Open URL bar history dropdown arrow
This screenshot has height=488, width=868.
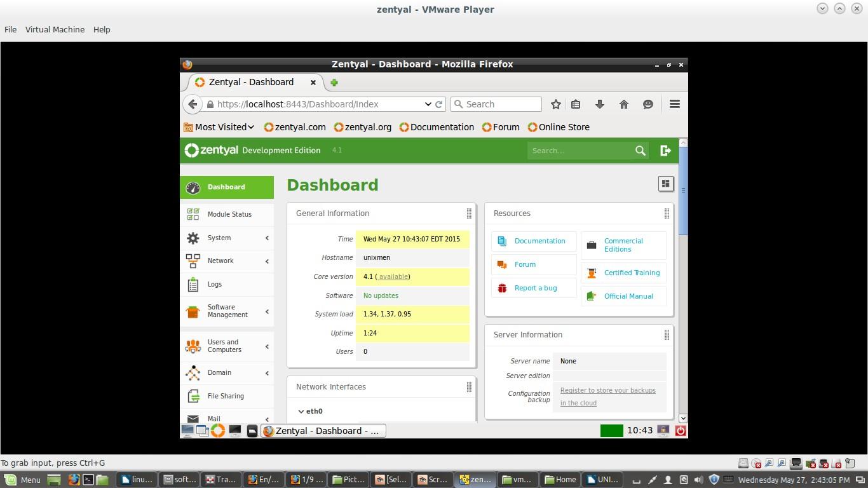(x=428, y=104)
